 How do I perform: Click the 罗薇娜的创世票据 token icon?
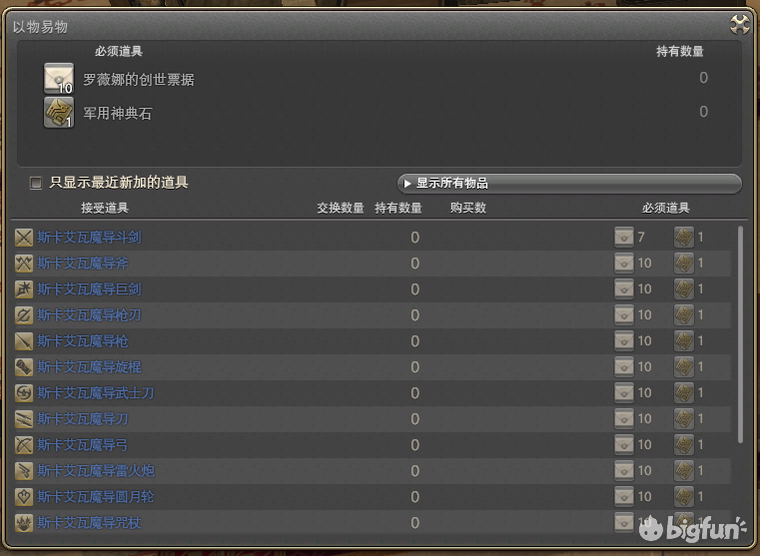59,79
